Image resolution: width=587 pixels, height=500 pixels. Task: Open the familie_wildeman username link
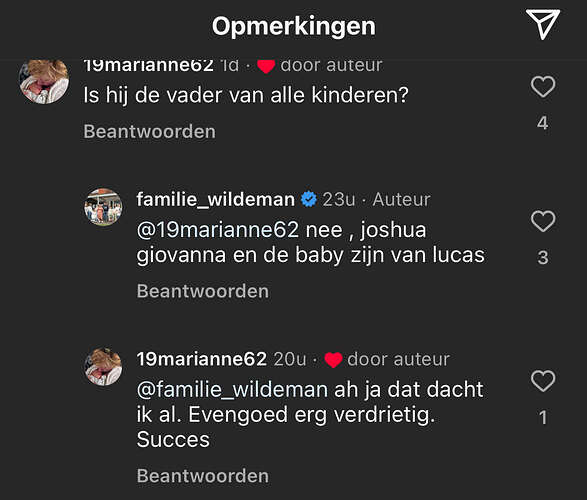tap(216, 199)
